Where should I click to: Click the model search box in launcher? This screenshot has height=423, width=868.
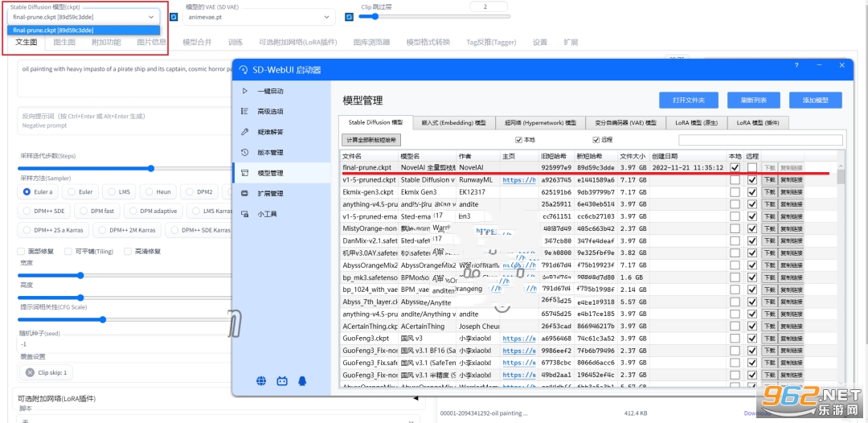coord(760,140)
